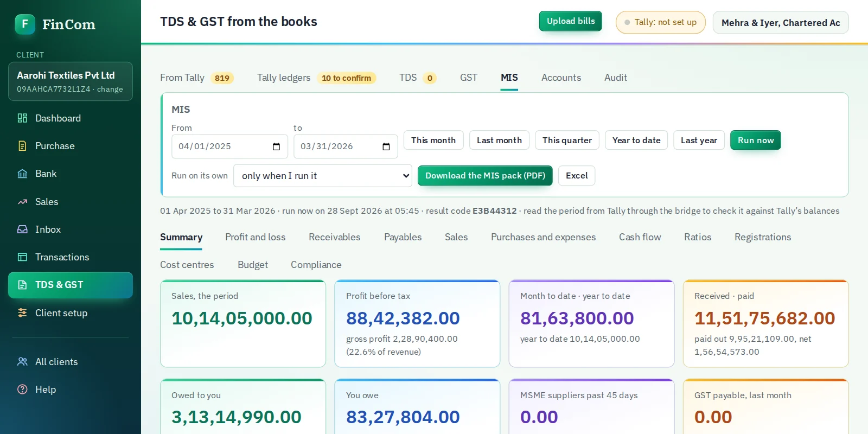Click GST payable, last month card
868x434 pixels.
tap(765, 407)
